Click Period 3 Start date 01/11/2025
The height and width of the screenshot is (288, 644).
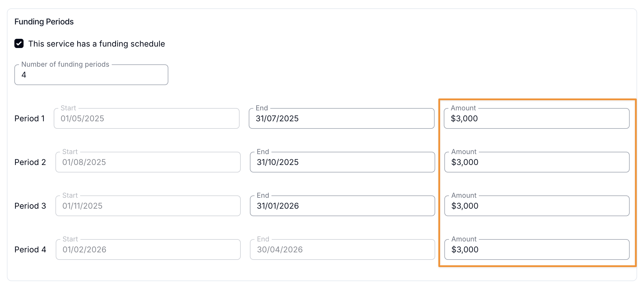[x=148, y=206]
